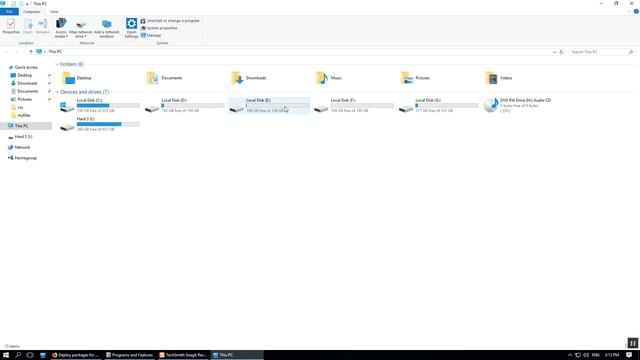
Task: Open the Action Center notification icon
Action: click(x=629, y=355)
